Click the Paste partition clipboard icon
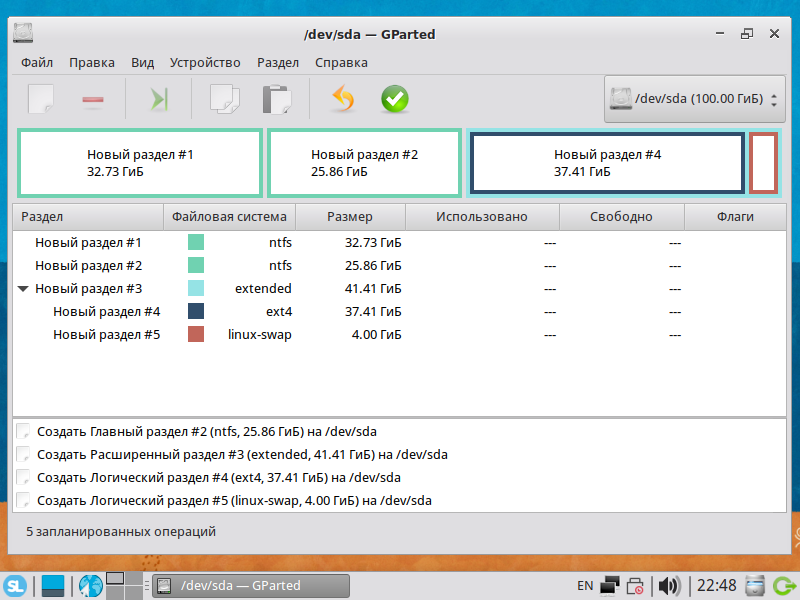The height and width of the screenshot is (600, 800). [x=277, y=99]
